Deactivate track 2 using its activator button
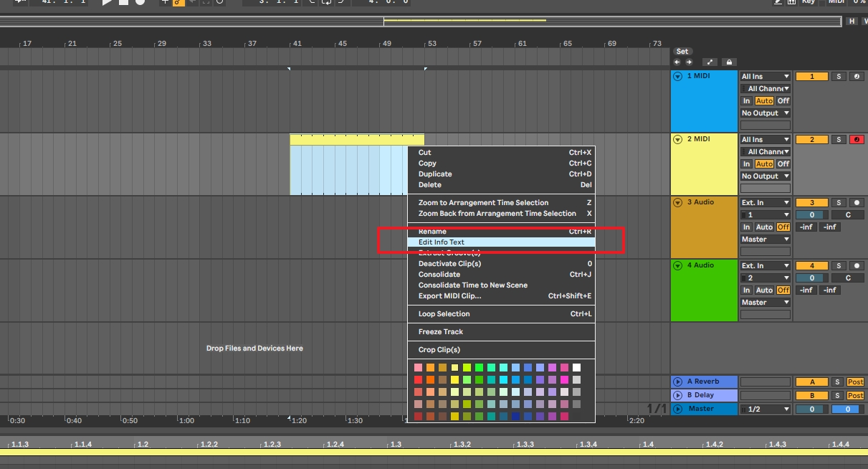Image resolution: width=868 pixels, height=469 pixels. tap(812, 140)
